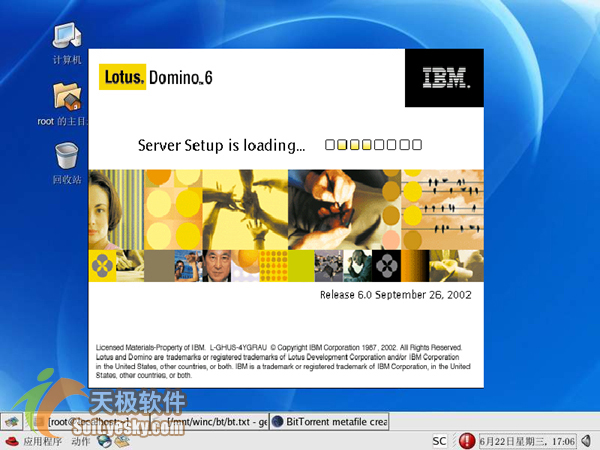Open the 回收站 trash icon
600x450 pixels.
pos(66,157)
